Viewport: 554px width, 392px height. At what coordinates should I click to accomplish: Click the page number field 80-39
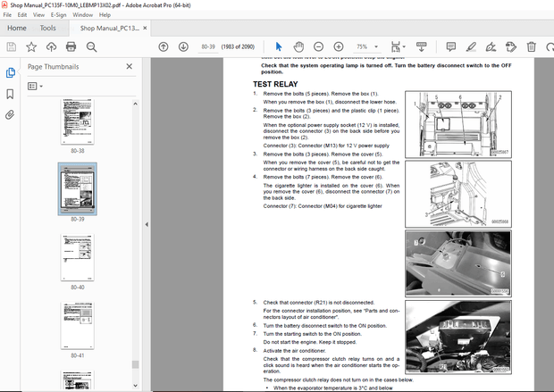coord(207,46)
